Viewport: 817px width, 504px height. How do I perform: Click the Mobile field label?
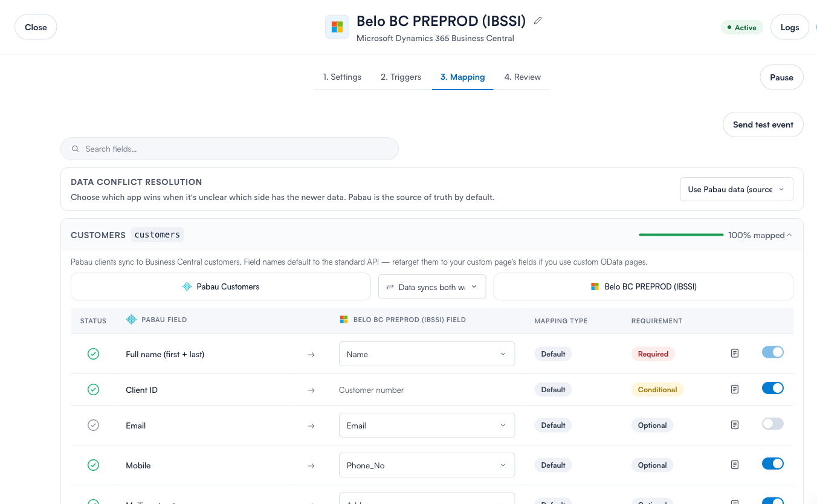coord(138,465)
